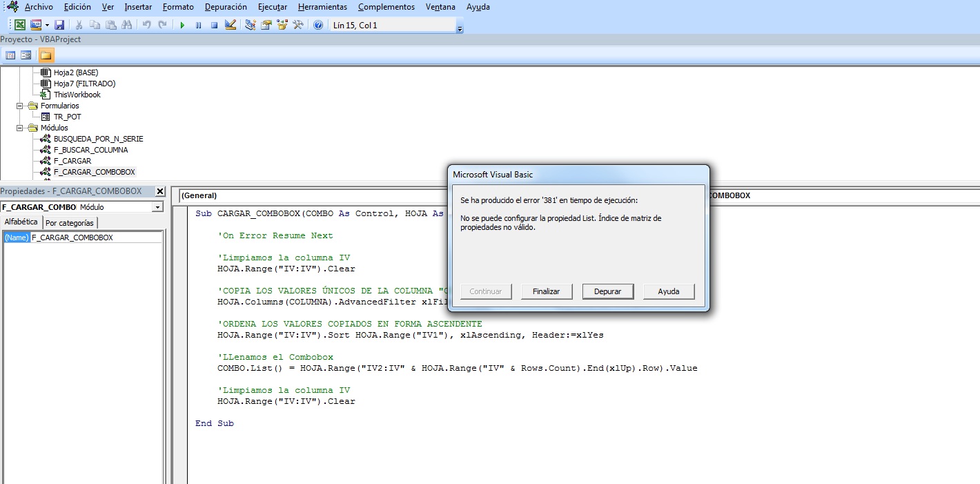Open the Ayuda menu
Image resolution: width=980 pixels, height=484 pixels.
[478, 7]
